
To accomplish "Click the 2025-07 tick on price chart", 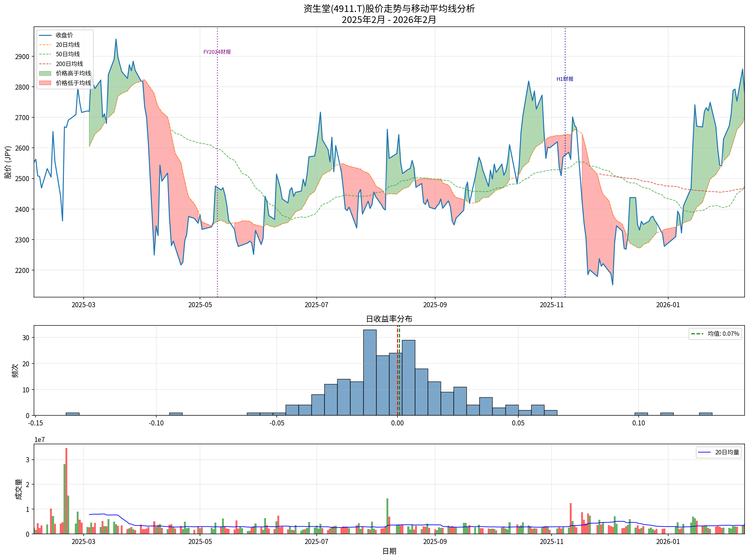I will [x=316, y=305].
